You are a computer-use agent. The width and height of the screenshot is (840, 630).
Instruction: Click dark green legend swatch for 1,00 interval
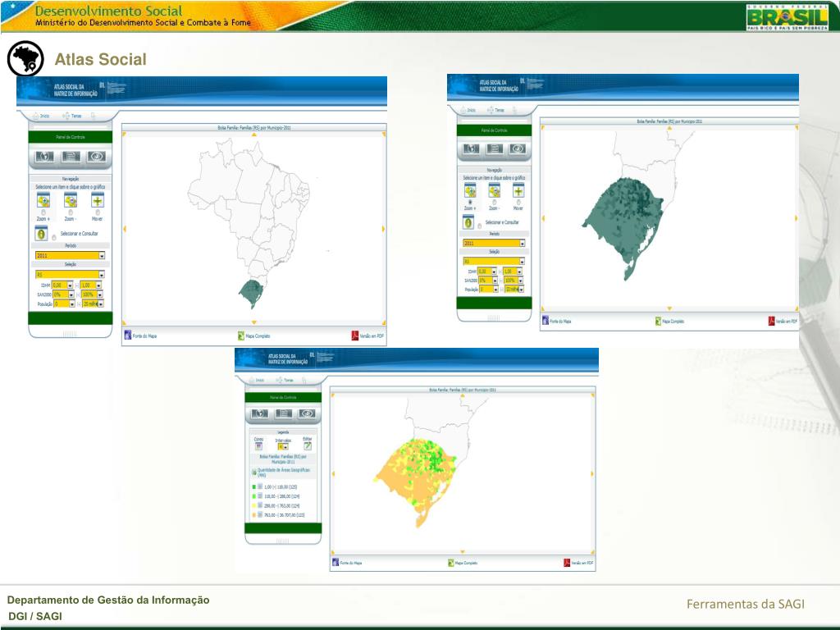tap(254, 487)
